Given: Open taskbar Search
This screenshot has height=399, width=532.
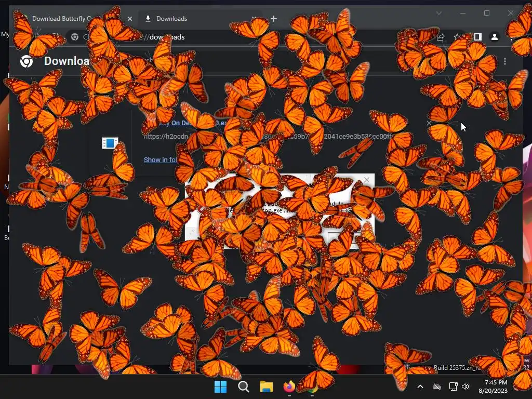Looking at the screenshot, I should [x=243, y=387].
